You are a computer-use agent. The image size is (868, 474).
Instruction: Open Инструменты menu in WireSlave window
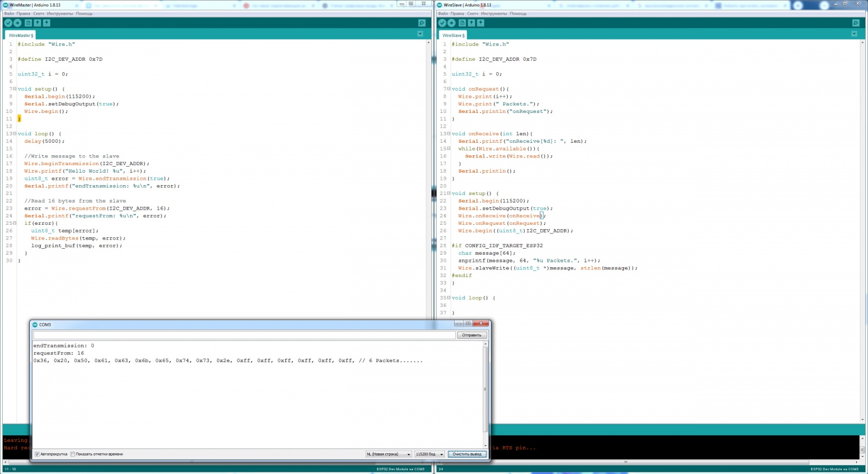click(x=494, y=14)
